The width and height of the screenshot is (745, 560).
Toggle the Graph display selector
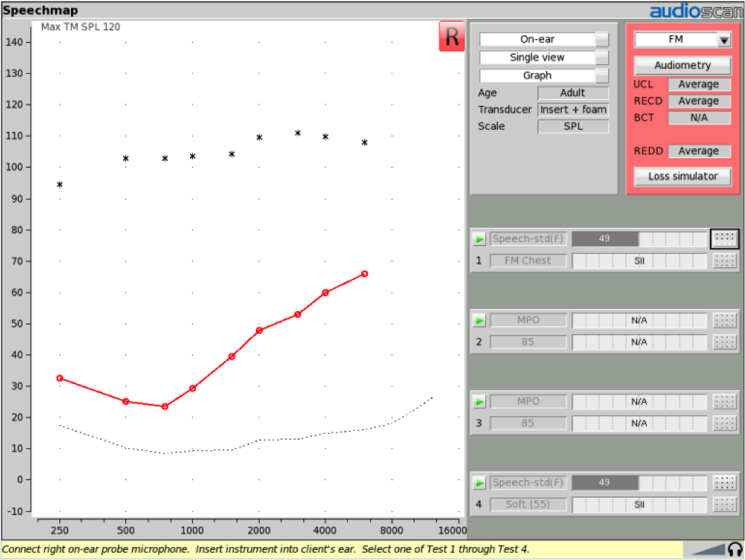pyautogui.click(x=544, y=76)
